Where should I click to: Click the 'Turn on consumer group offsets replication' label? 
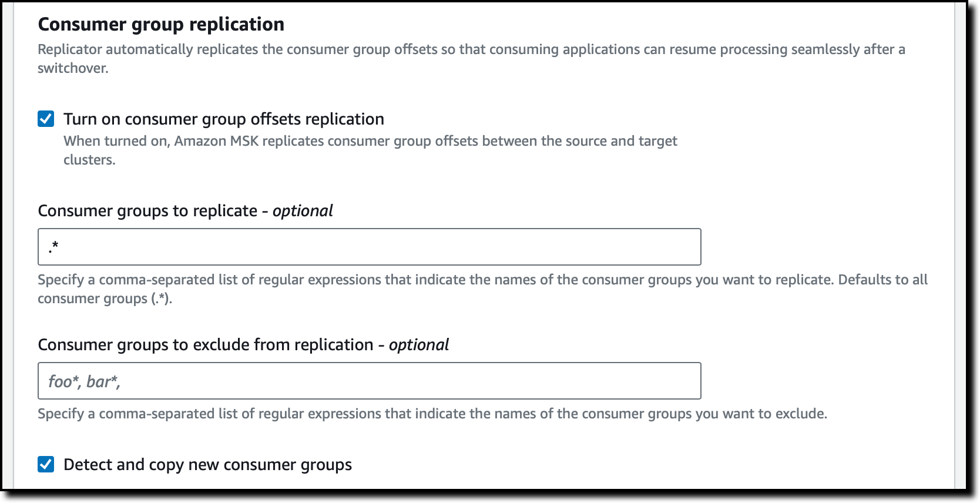coord(224,119)
